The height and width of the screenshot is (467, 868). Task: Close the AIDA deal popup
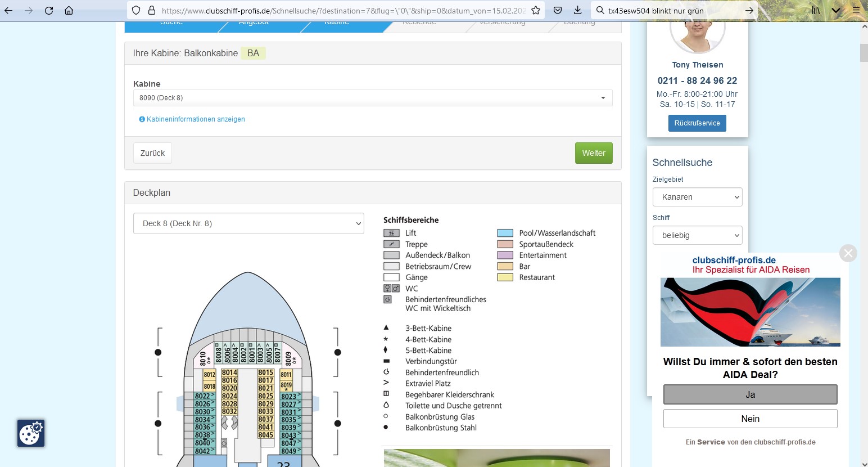(x=848, y=253)
